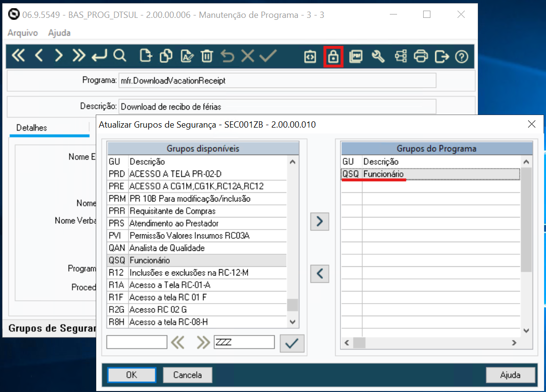Click the cancel X toolbar icon

coord(248,56)
